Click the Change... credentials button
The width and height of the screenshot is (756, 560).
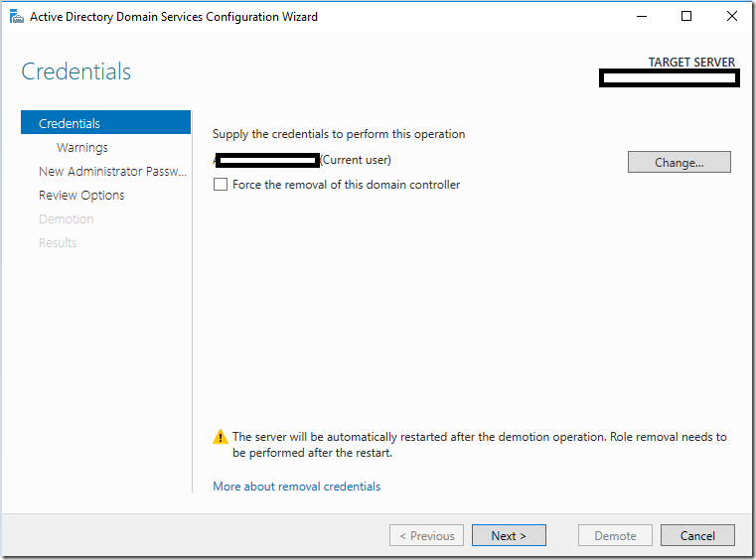679,163
